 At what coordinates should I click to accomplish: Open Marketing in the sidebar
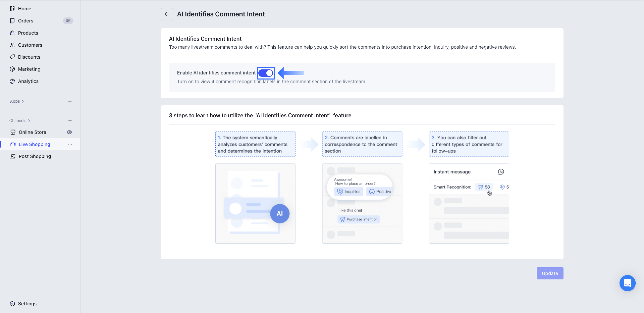pyautogui.click(x=29, y=69)
